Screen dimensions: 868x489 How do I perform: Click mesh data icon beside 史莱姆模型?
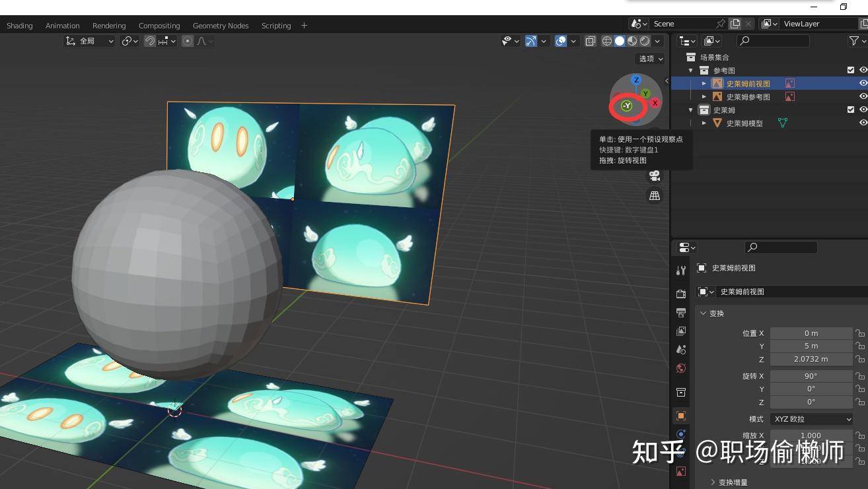pyautogui.click(x=783, y=123)
